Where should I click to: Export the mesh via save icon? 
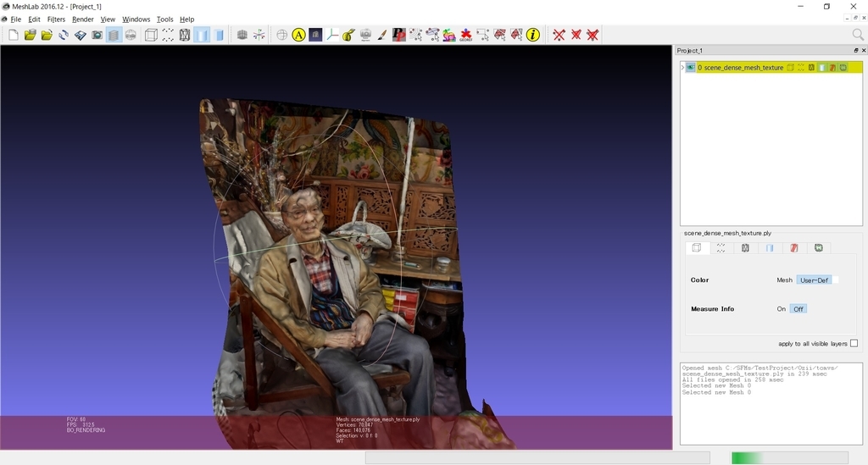81,35
